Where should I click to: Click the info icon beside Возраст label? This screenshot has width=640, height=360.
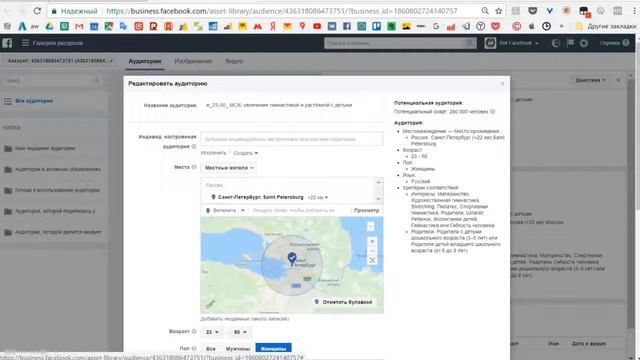pyautogui.click(x=194, y=331)
